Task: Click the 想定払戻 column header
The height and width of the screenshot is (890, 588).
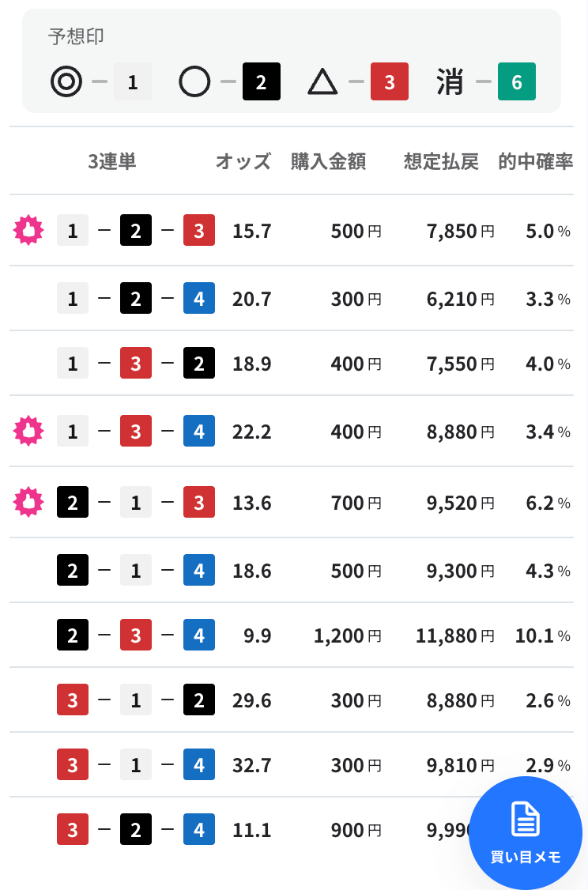Action: (441, 161)
